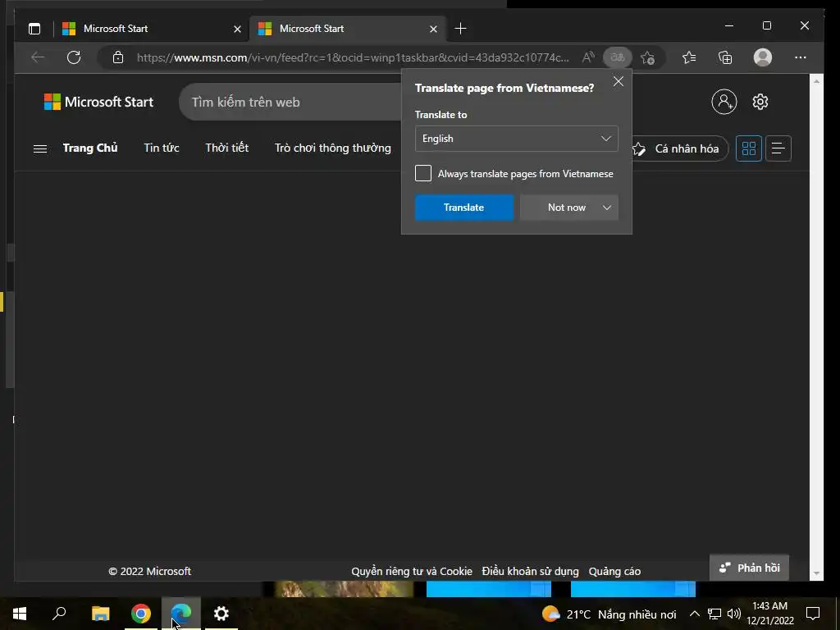This screenshot has height=630, width=840.
Task: Launch Google Chrome from taskbar
Action: click(x=141, y=614)
